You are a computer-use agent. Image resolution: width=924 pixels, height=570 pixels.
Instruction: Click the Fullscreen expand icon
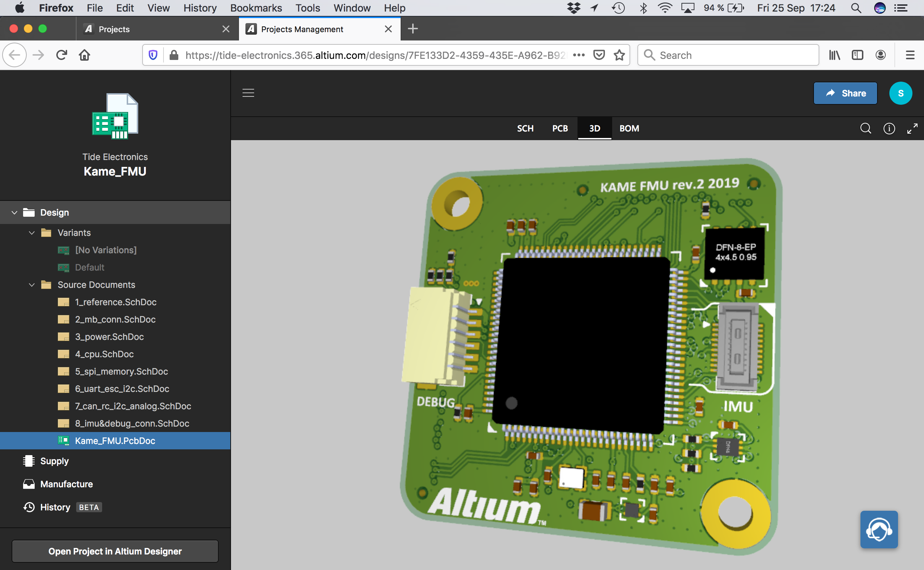pyautogui.click(x=913, y=128)
